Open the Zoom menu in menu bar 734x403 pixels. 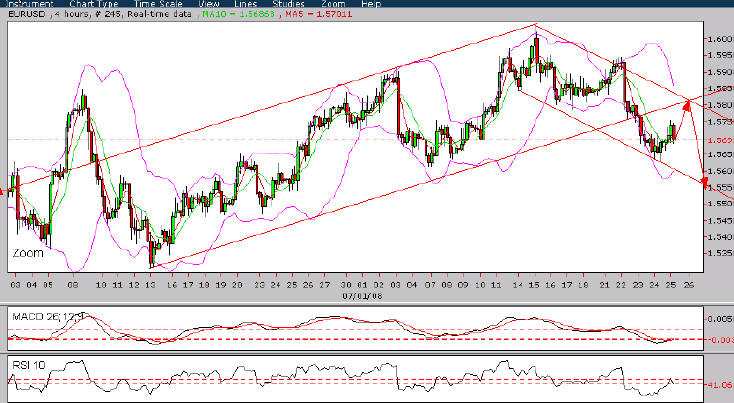click(333, 4)
